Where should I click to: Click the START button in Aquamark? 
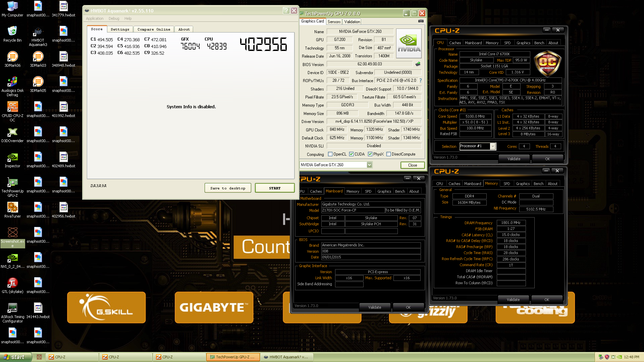(275, 188)
